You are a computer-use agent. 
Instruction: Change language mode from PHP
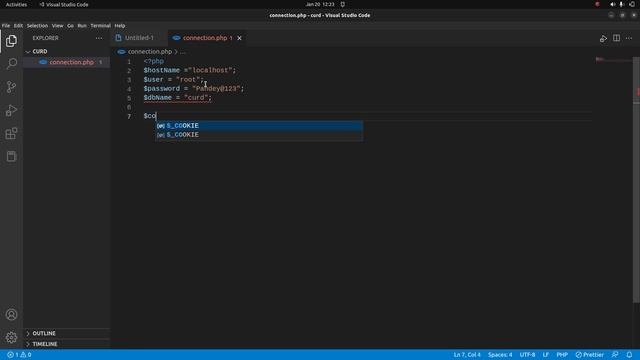(562, 355)
